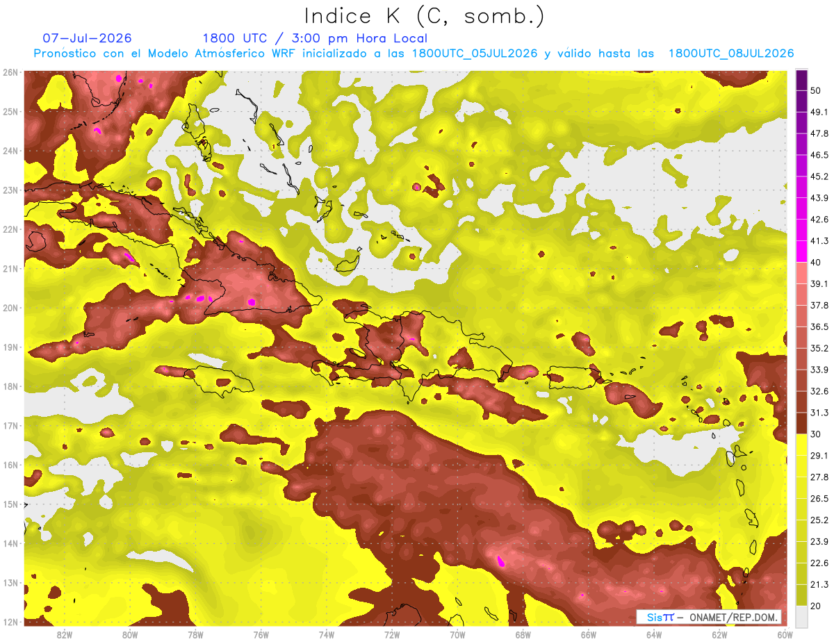
Task: Pick the magenta swatch between 40 and 41.3
Action: 801,251
